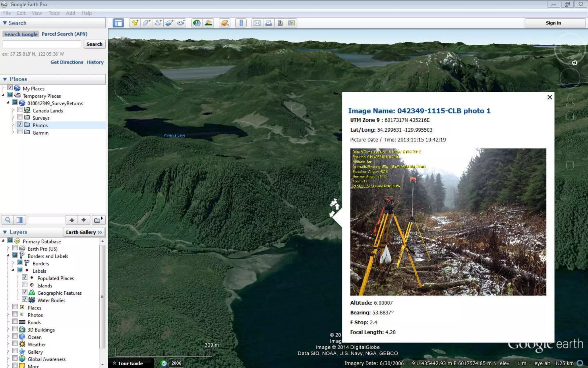Click the Email envelope toolbar icon

pyautogui.click(x=257, y=23)
